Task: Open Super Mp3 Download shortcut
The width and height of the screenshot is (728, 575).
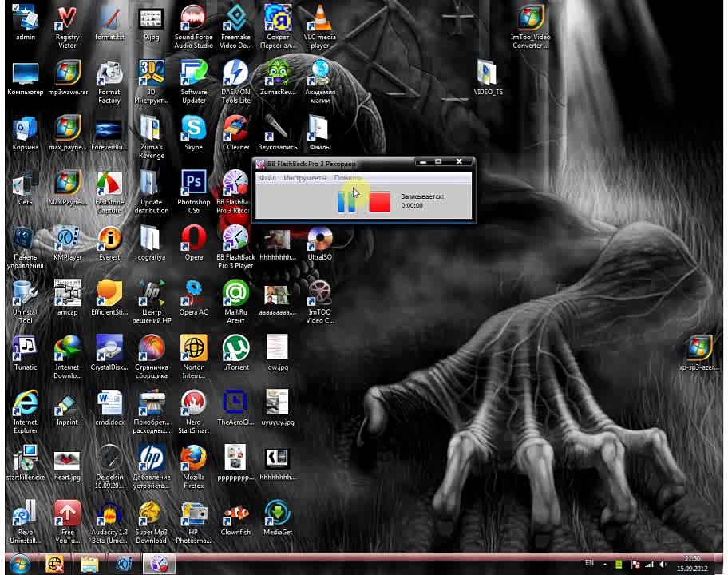Action: pos(152,521)
